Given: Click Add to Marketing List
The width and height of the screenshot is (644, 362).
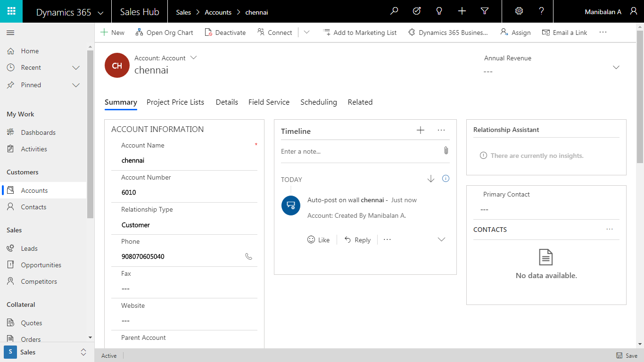Looking at the screenshot, I should coord(360,33).
